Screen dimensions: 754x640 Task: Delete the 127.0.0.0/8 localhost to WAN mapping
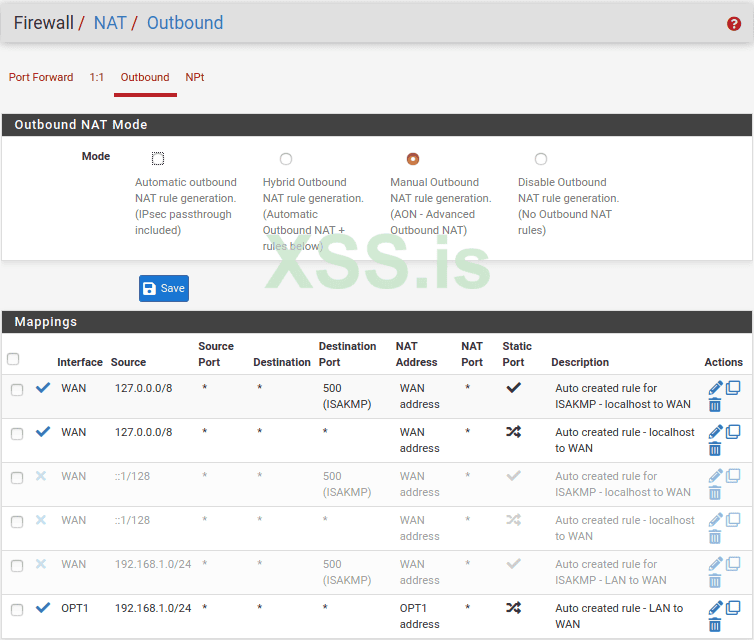pyautogui.click(x=715, y=449)
